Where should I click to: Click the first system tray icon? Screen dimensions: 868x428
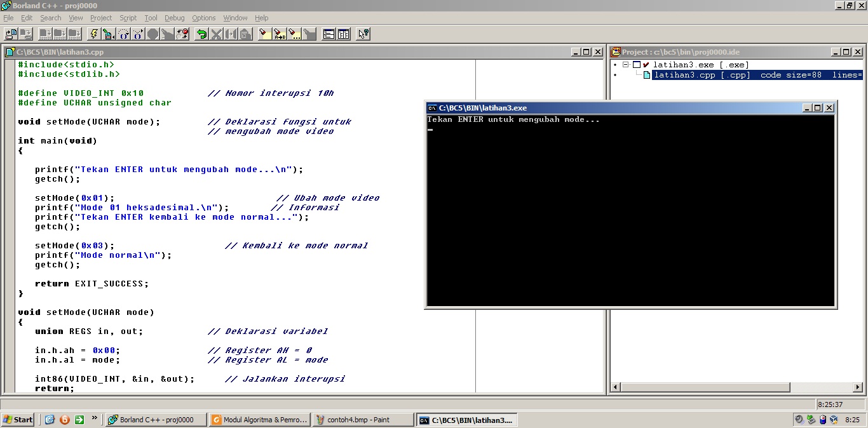[x=799, y=420]
